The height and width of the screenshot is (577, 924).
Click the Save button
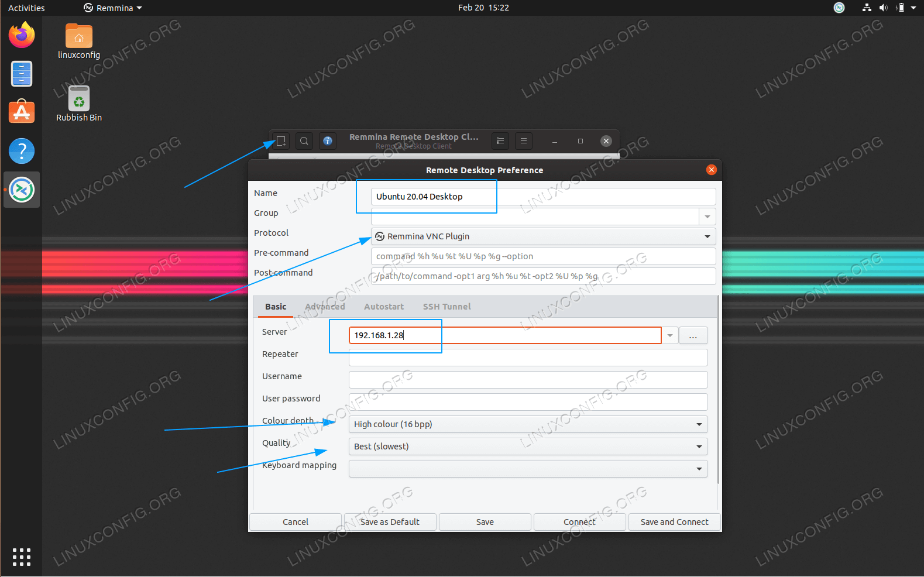[485, 522]
